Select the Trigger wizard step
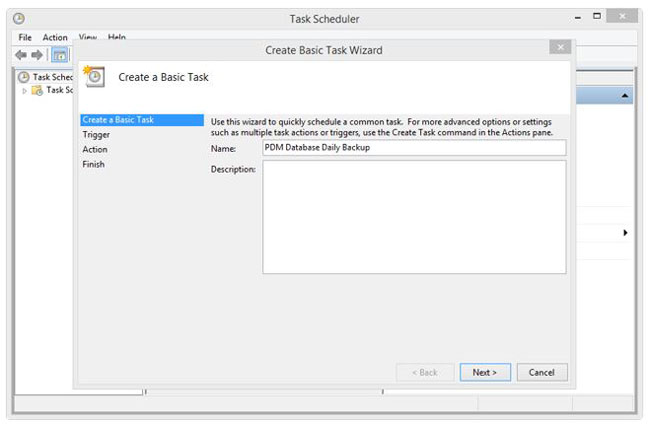650x424 pixels. (96, 134)
